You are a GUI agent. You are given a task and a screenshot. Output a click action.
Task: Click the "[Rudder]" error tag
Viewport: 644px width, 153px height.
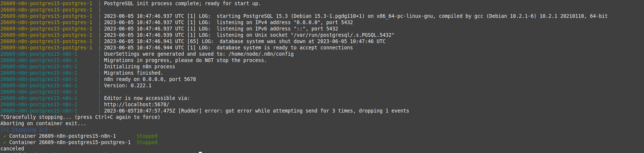pyautogui.click(x=190, y=111)
